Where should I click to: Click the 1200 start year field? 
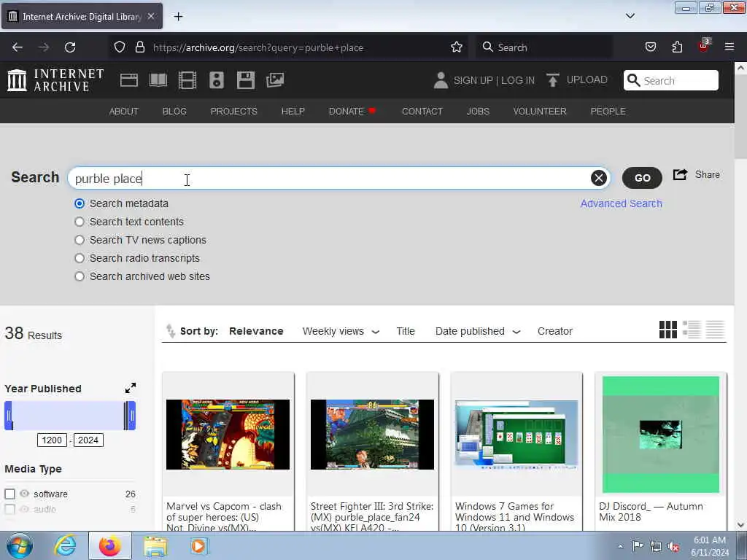tap(52, 440)
